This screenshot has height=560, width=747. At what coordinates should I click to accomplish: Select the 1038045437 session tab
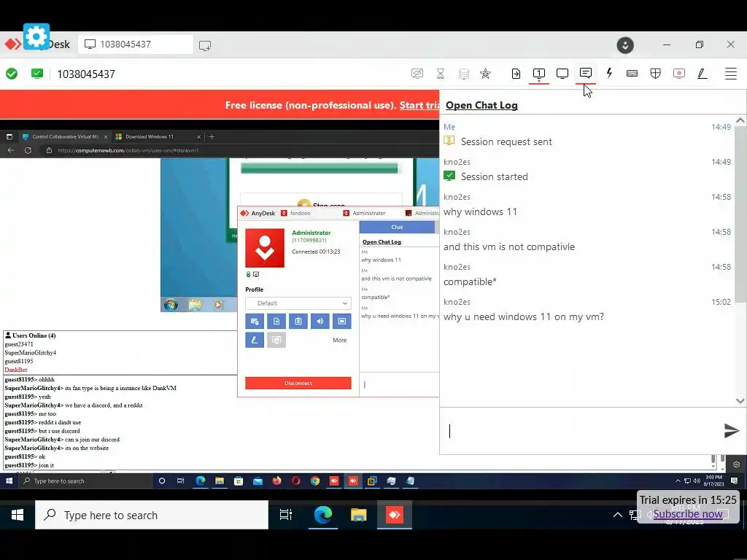pyautogui.click(x=136, y=44)
